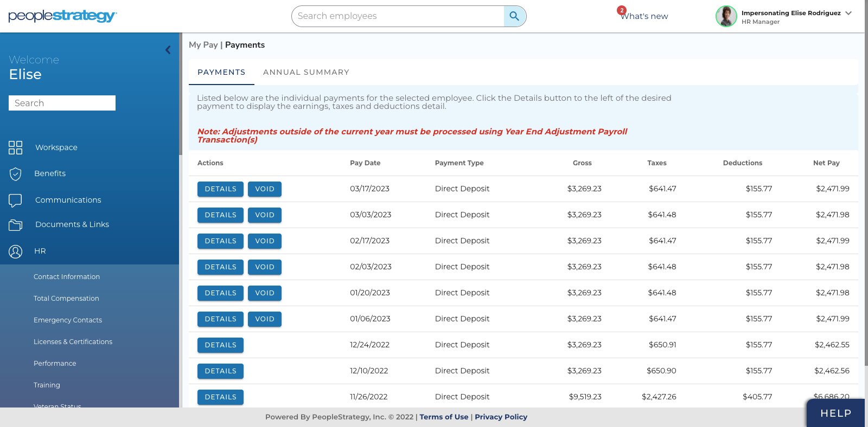Screen dimensions: 868x427
Task: View details for the 03/17/2023 payment
Action: tap(220, 189)
